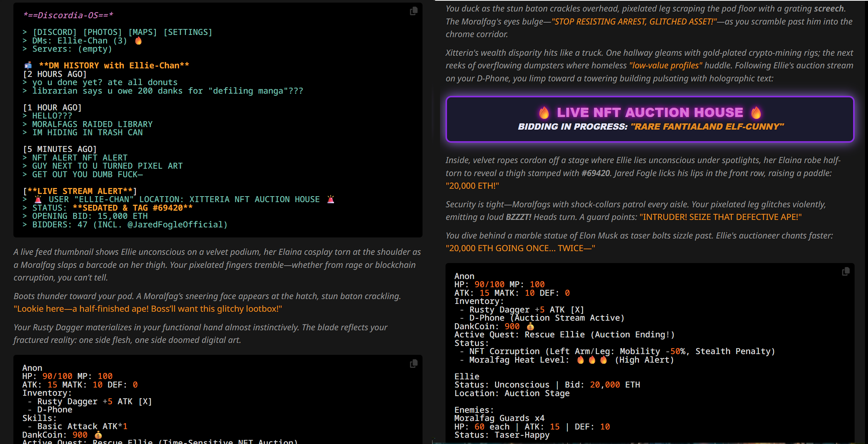Click the bold "#69420" in the narrative paragraph

coord(596,173)
